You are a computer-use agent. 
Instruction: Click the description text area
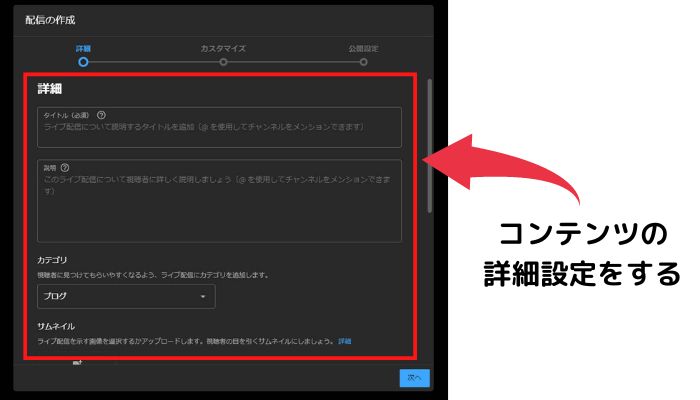[219, 201]
